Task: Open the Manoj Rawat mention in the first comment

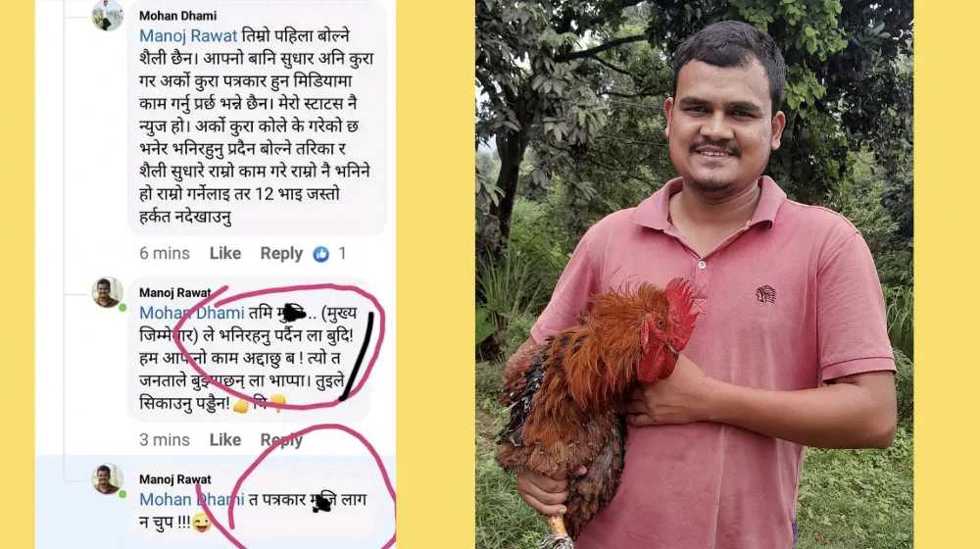Action: click(x=188, y=36)
